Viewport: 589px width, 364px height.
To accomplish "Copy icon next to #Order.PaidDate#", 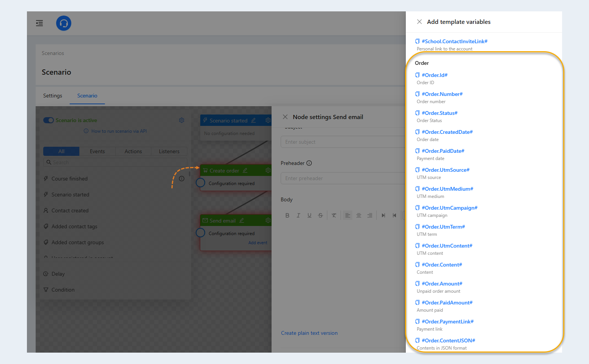I will (418, 151).
